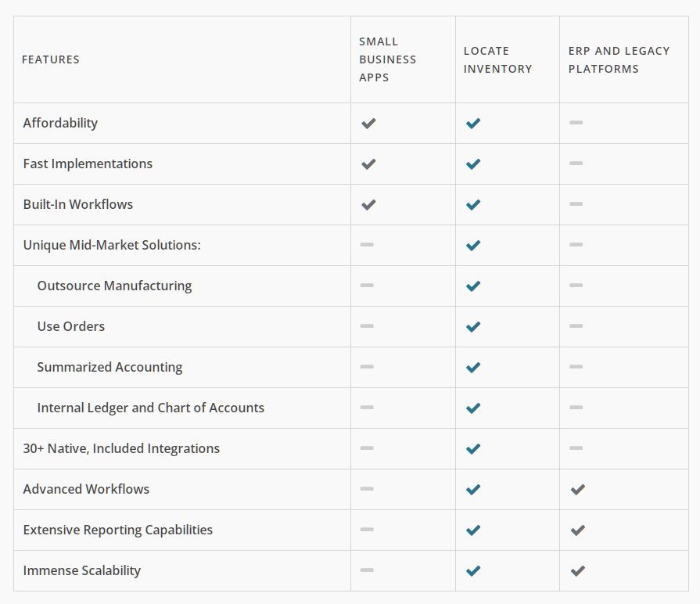This screenshot has width=700, height=604.
Task: Select "Internal Ledger and Chart of Accounts" label
Action: click(x=151, y=408)
